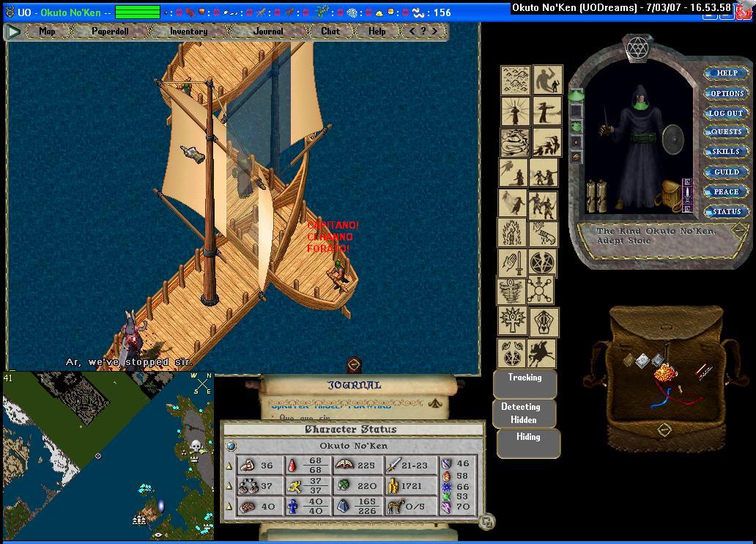Click the LOG OUT button

point(727,113)
